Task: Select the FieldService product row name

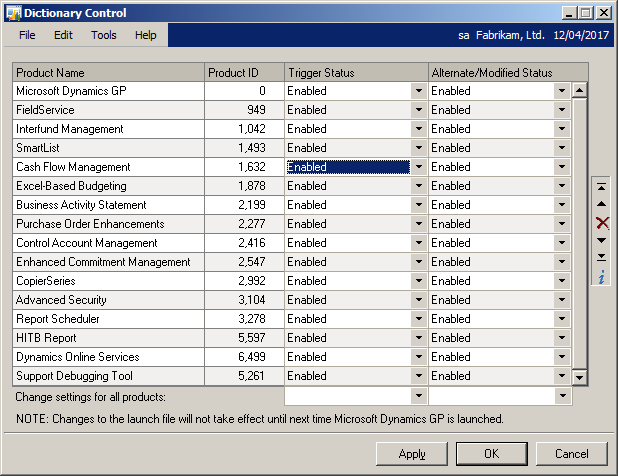Action: point(45,110)
